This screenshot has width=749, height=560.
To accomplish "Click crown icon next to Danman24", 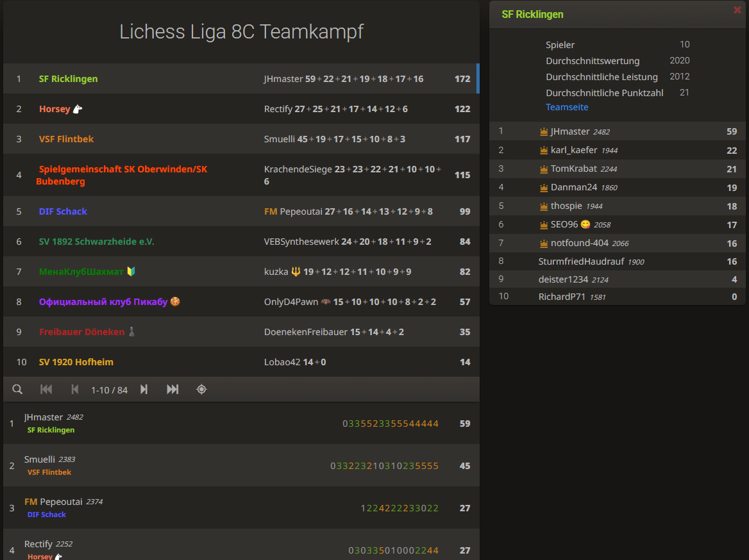I will coord(544,188).
